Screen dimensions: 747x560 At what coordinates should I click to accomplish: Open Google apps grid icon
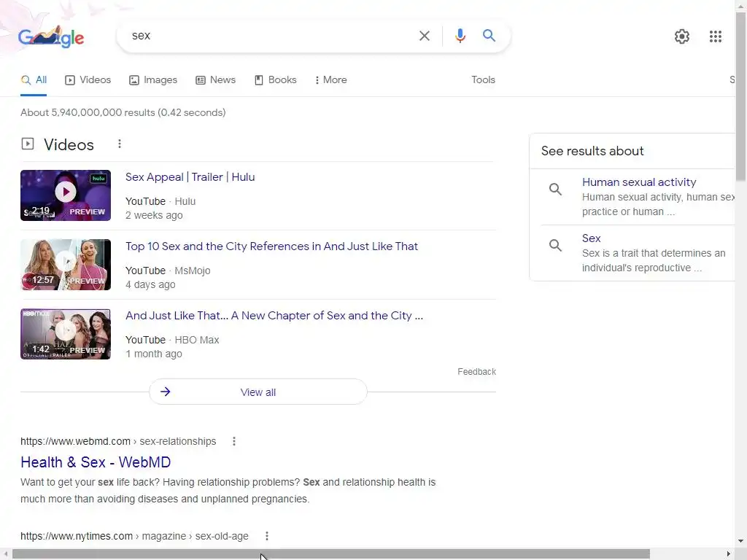point(715,36)
